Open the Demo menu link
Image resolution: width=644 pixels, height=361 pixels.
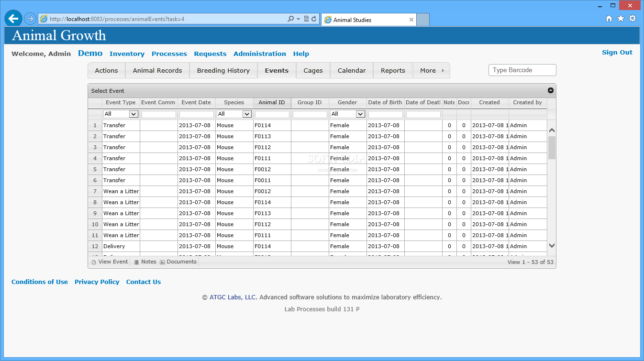point(90,53)
